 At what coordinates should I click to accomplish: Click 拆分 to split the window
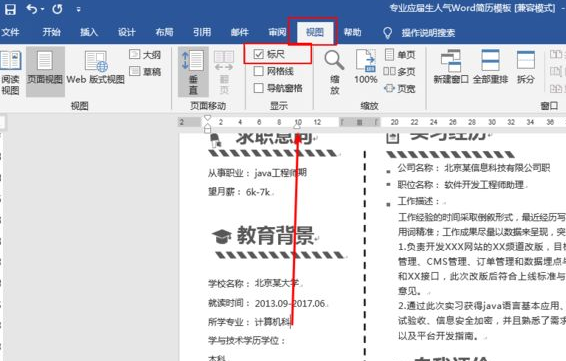point(526,67)
